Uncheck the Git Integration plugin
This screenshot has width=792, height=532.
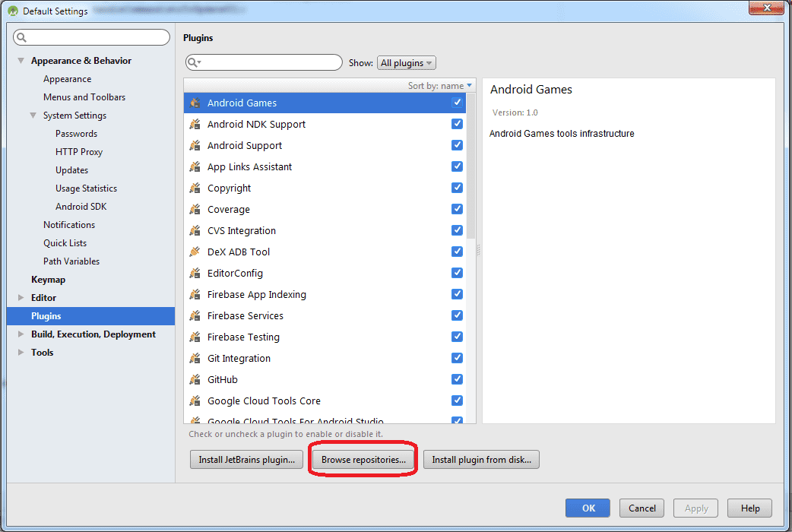click(x=457, y=358)
